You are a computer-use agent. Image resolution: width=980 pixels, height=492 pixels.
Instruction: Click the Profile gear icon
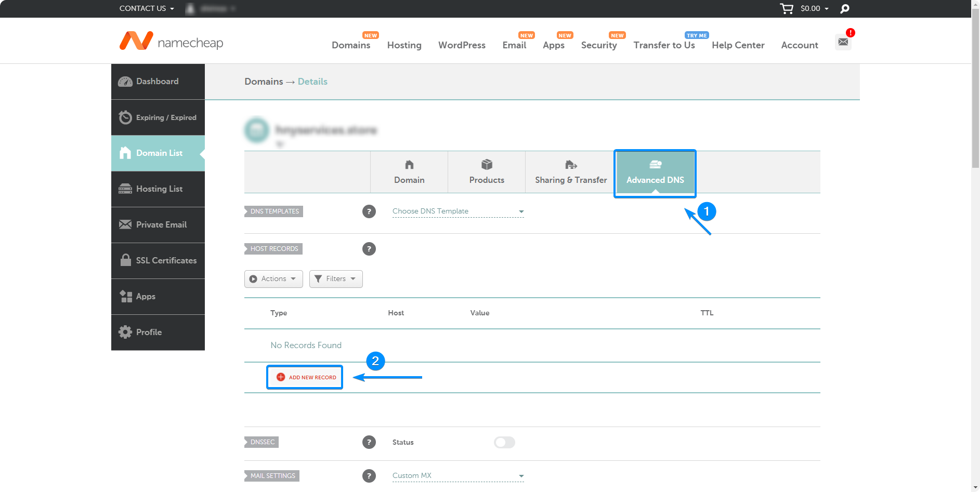click(125, 332)
